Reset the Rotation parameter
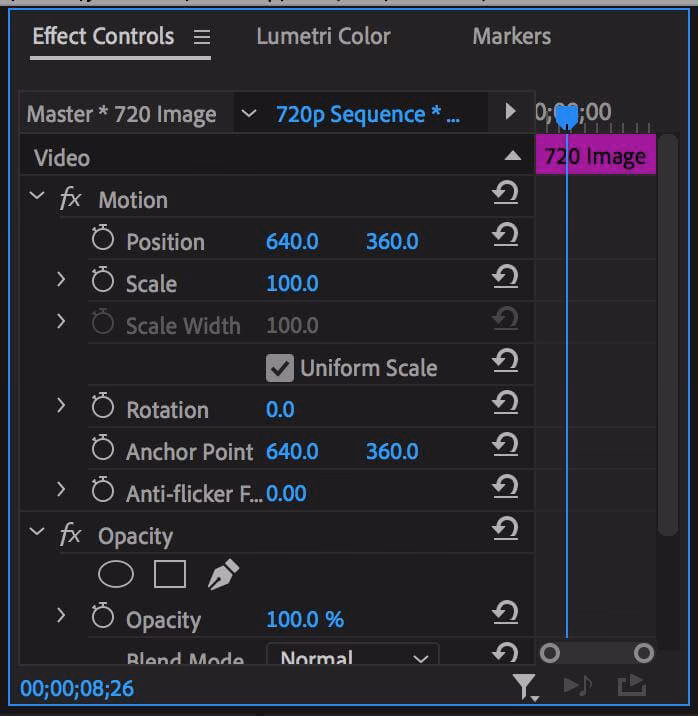The image size is (698, 716). click(505, 403)
